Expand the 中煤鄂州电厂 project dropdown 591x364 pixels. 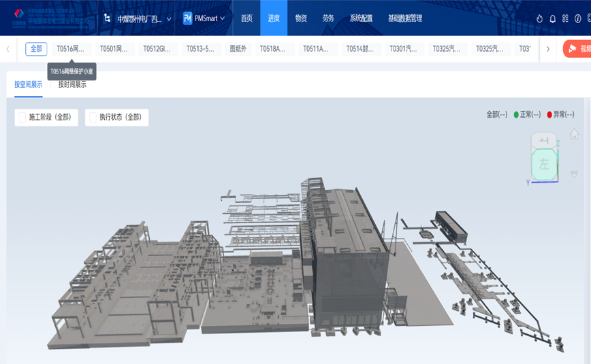tap(169, 19)
